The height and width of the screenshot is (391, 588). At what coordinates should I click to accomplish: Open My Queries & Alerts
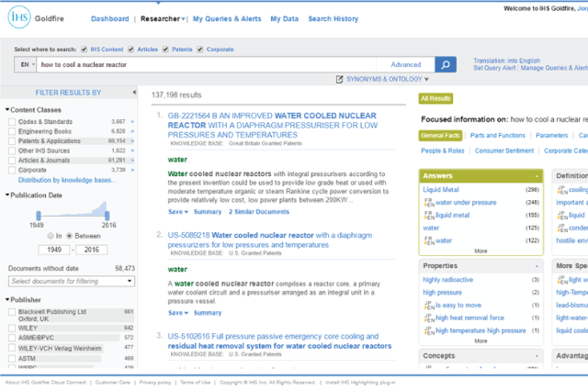pos(227,18)
